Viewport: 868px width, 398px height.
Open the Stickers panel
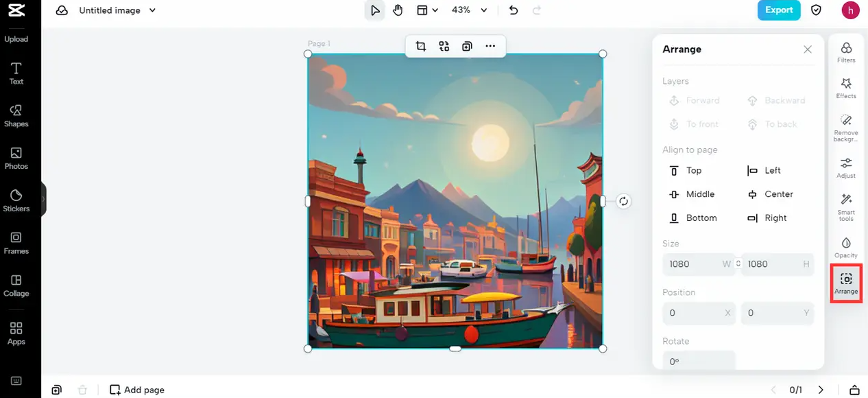[x=16, y=201]
